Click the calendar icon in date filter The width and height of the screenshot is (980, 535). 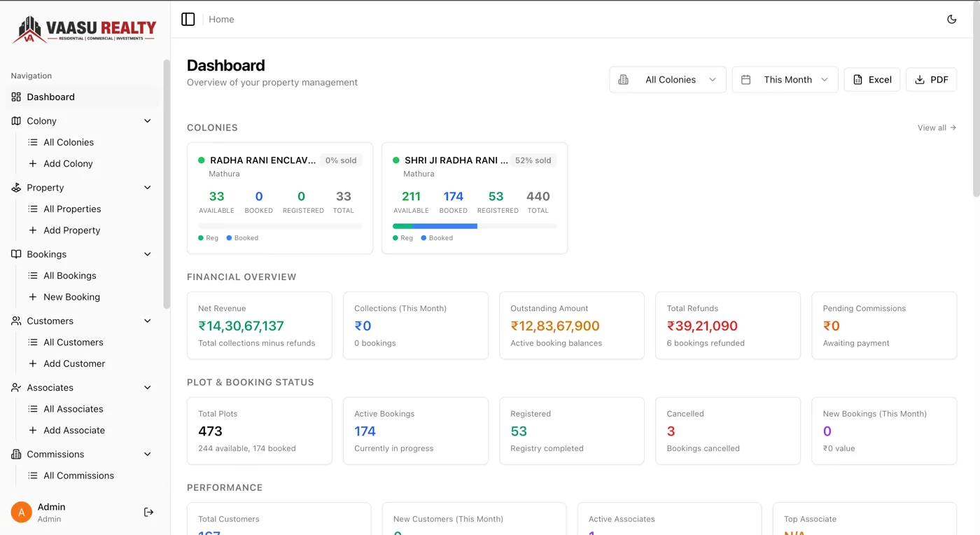coord(746,80)
